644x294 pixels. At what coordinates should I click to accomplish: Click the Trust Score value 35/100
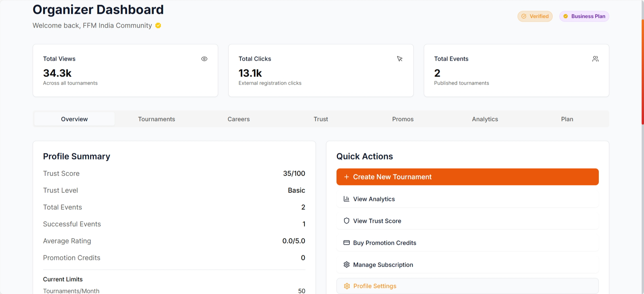294,173
